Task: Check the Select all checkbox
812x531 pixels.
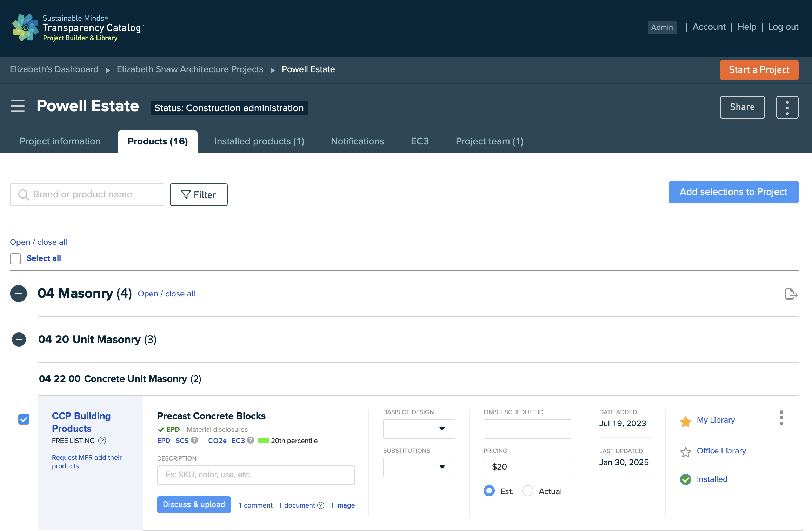Action: point(15,259)
